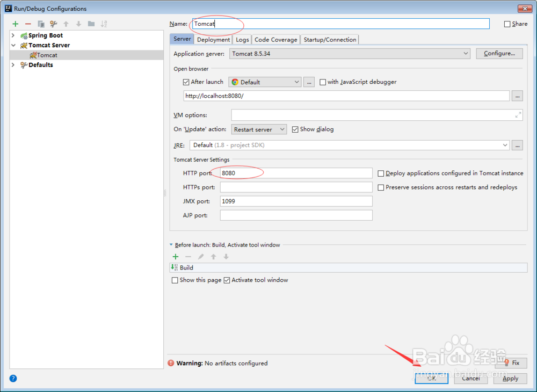Click the Configure... button
The height and width of the screenshot is (392, 537).
coord(499,53)
